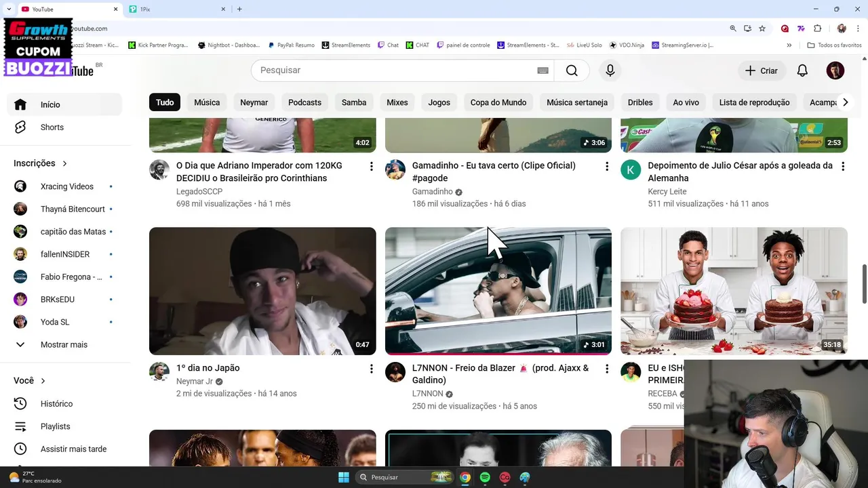Open Histórico in the sidebar
This screenshot has width=868, height=488.
64,404
